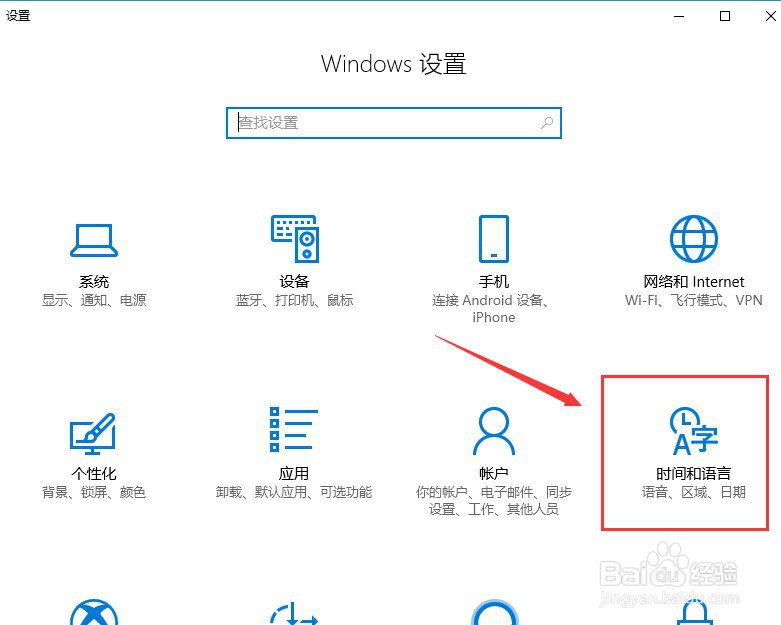Open the 帐户 person icon
The height and width of the screenshot is (625, 781).
coord(494,431)
